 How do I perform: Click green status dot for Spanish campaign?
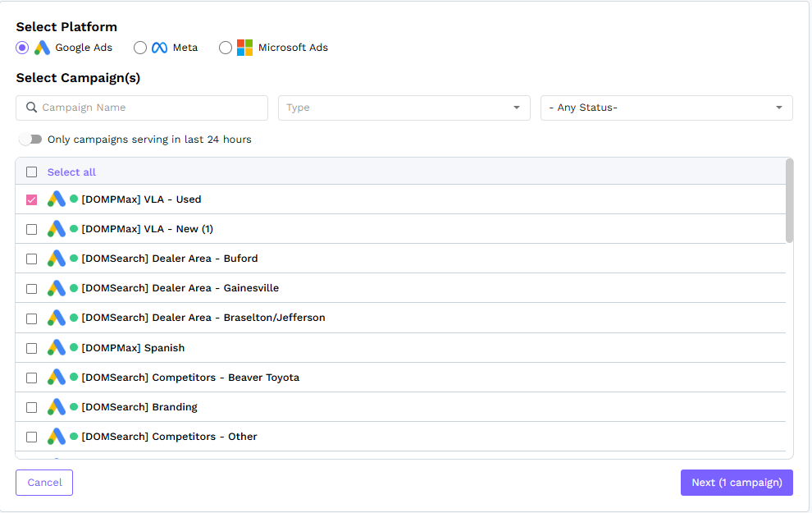click(74, 347)
